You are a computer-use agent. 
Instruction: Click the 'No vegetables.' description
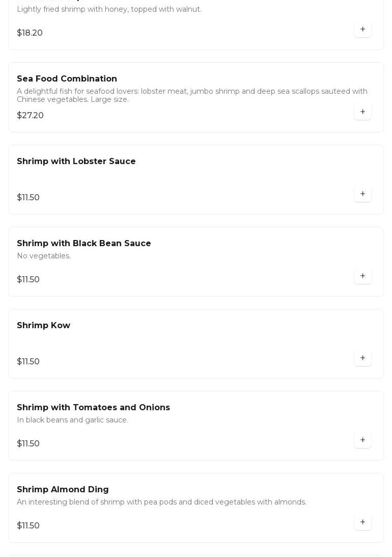tap(44, 256)
